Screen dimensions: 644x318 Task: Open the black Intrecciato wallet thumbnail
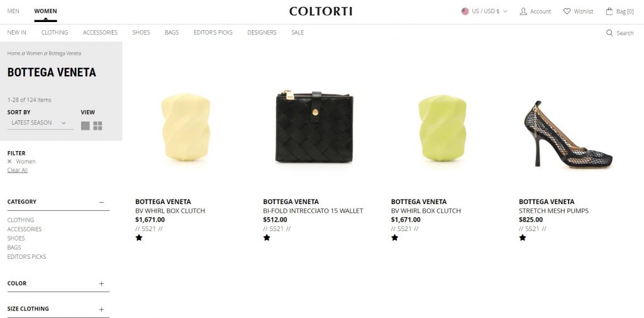click(x=314, y=126)
